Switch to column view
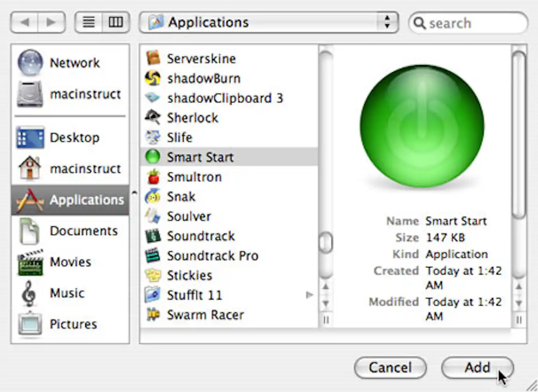538x392 pixels. point(116,22)
